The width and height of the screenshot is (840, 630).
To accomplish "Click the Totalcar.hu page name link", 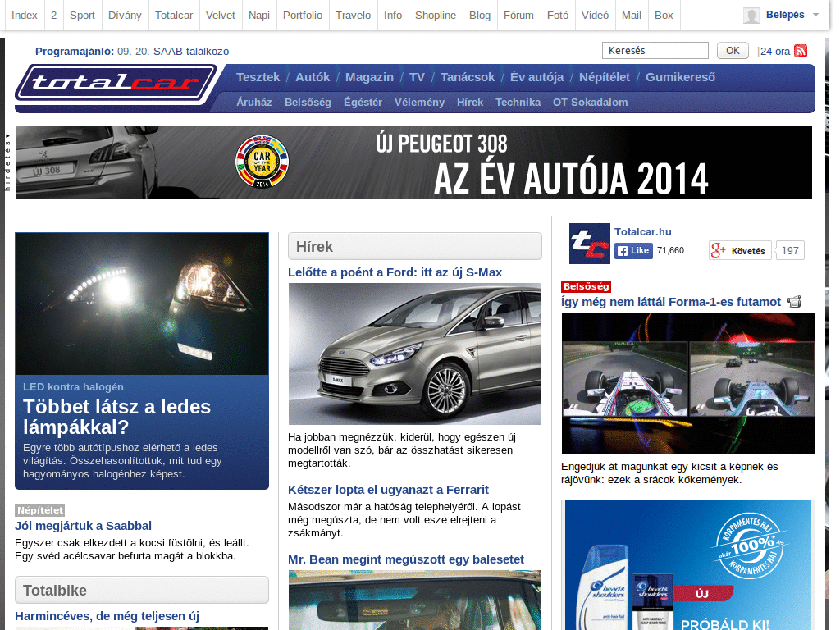I will pyautogui.click(x=642, y=232).
